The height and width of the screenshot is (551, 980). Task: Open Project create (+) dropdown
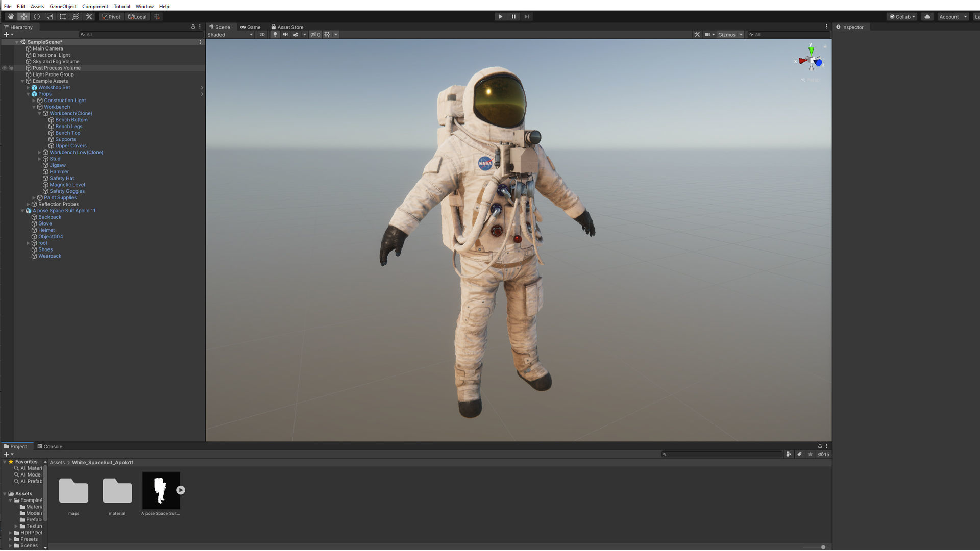(9, 454)
